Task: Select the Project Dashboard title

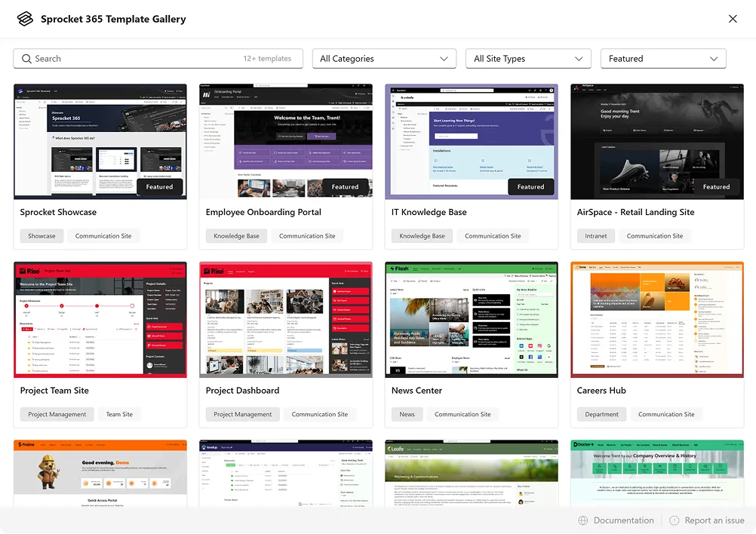Action: [242, 391]
